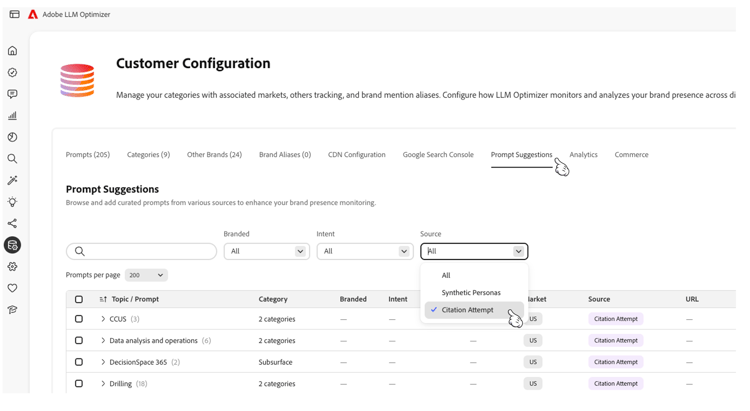Tick checkbox for Data analysis and operations
This screenshot has width=750, height=411.
coord(79,340)
